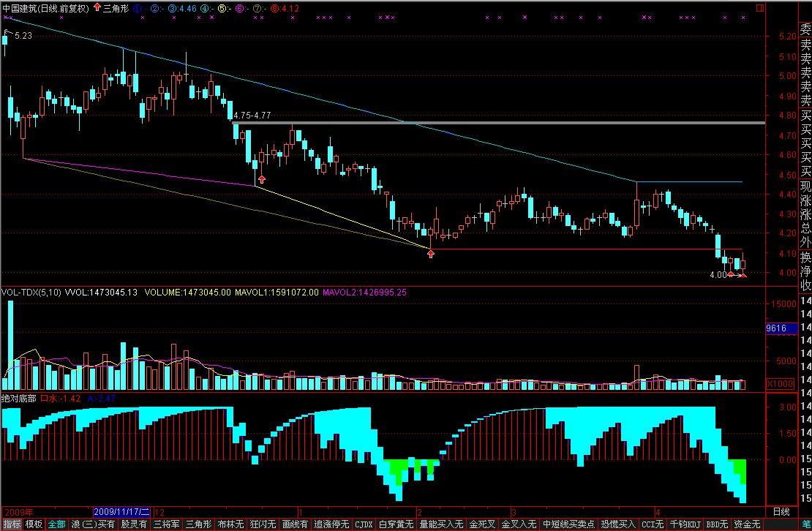Click the 4.00 low price label
This screenshot has height=531, width=812.
718,275
